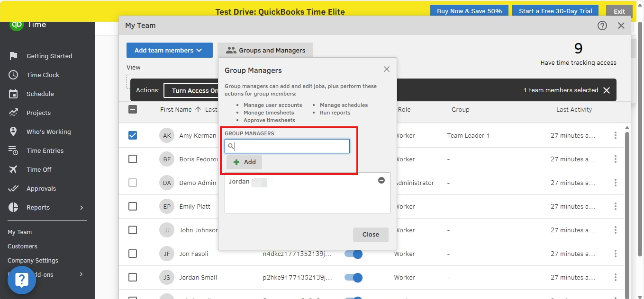
Task: Open the Schedule calendar icon in sidebar
Action: click(x=13, y=94)
